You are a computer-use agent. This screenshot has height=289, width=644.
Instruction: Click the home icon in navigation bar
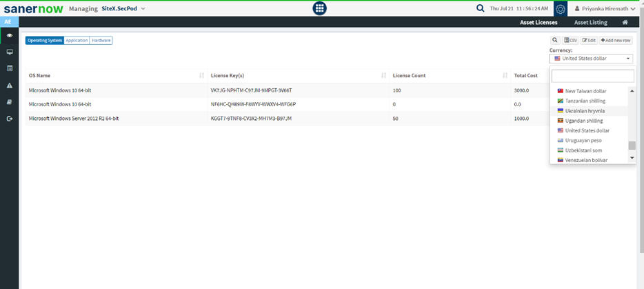[625, 22]
